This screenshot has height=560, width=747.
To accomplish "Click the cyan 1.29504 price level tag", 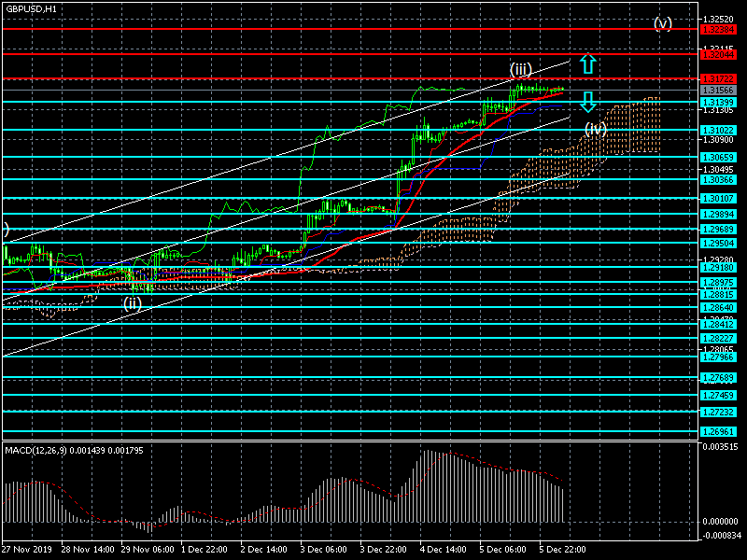I will point(718,244).
